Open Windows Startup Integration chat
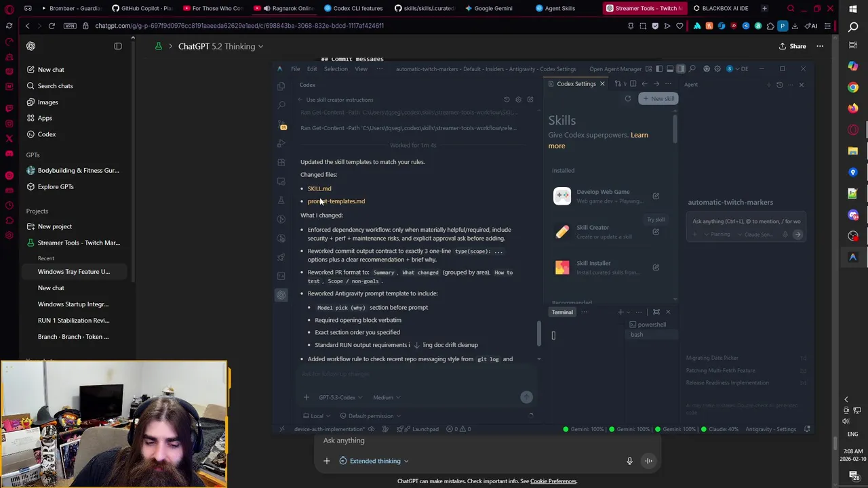The image size is (868, 488). click(x=73, y=304)
